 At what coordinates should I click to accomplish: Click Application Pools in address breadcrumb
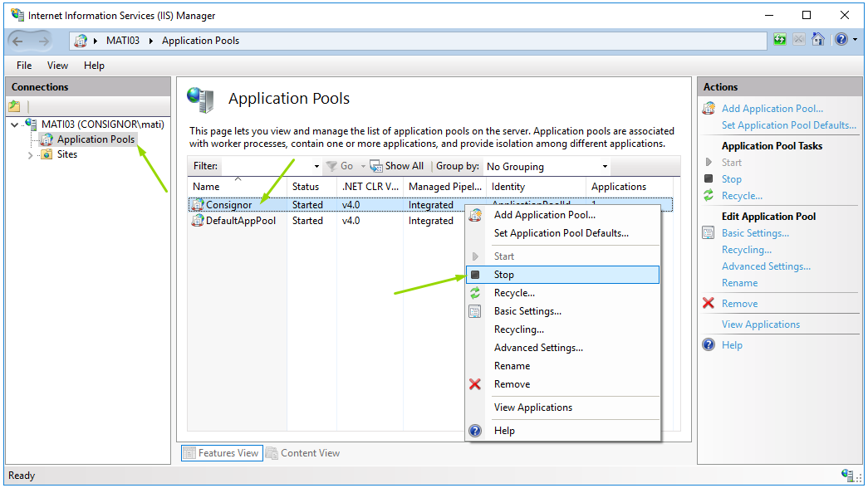click(200, 41)
